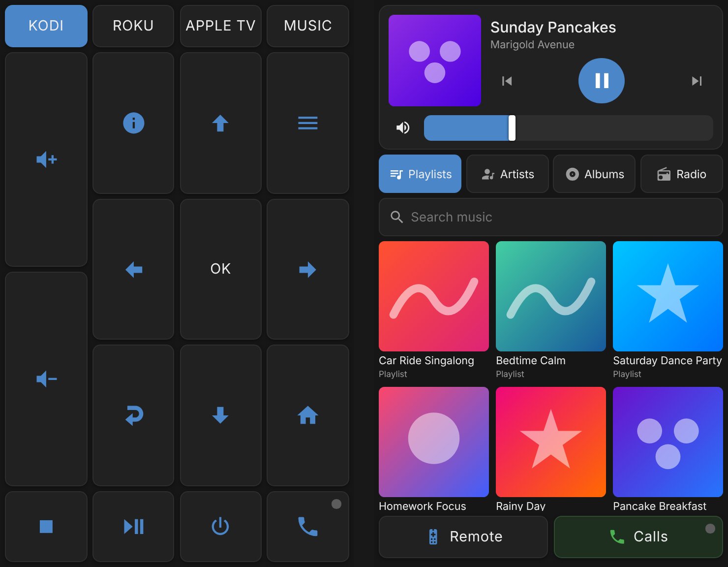This screenshot has height=567, width=728.
Task: Open the info overlay with the info icon
Action: 133,123
